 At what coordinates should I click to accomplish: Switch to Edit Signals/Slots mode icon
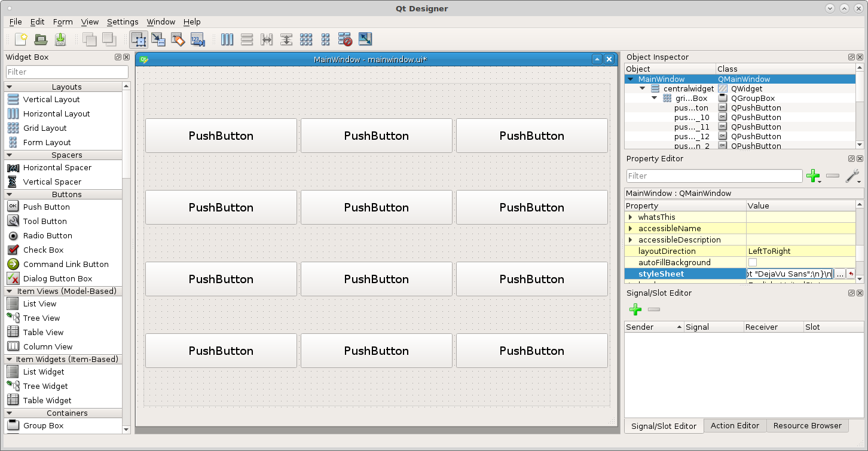tap(158, 39)
